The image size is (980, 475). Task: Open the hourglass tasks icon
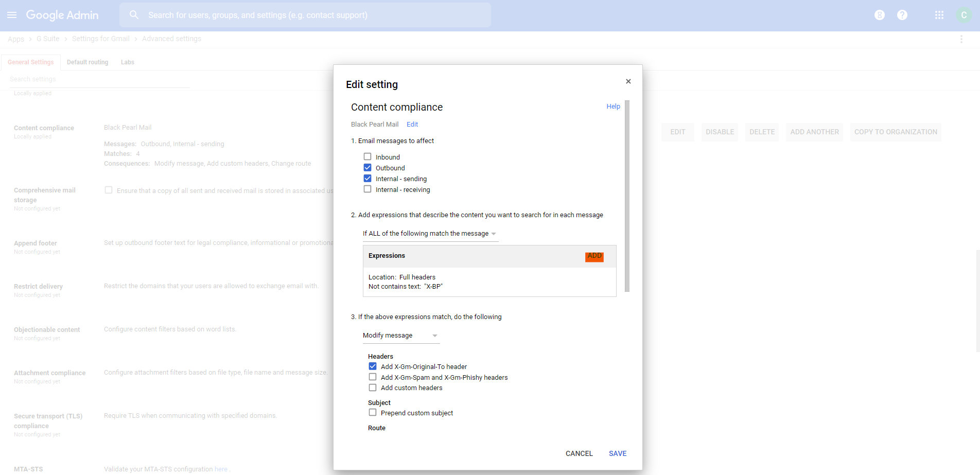pos(880,15)
